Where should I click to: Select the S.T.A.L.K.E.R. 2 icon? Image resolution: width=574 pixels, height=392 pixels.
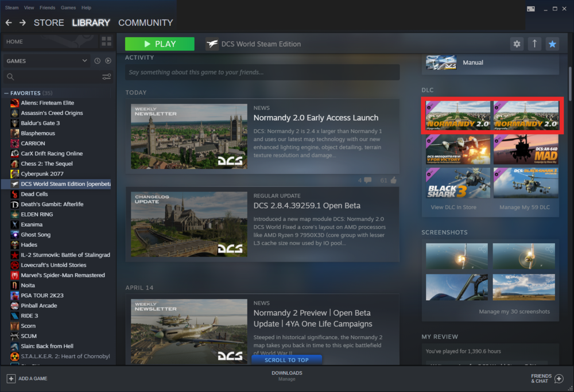coord(15,356)
